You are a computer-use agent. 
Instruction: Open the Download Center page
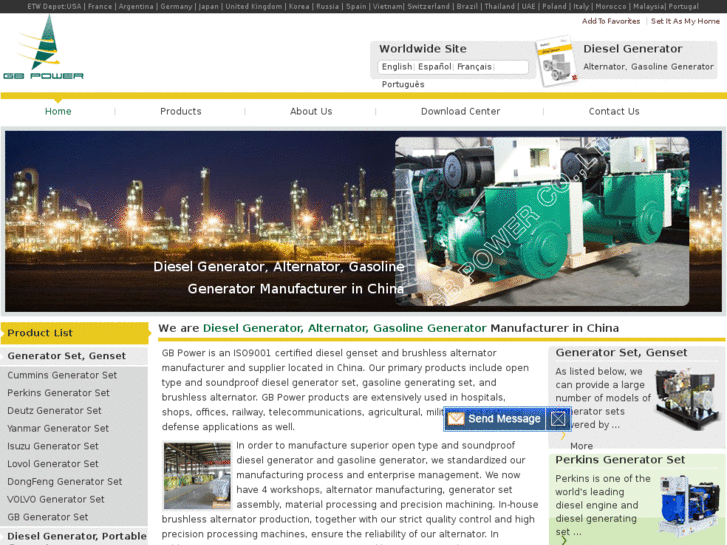pos(460,111)
